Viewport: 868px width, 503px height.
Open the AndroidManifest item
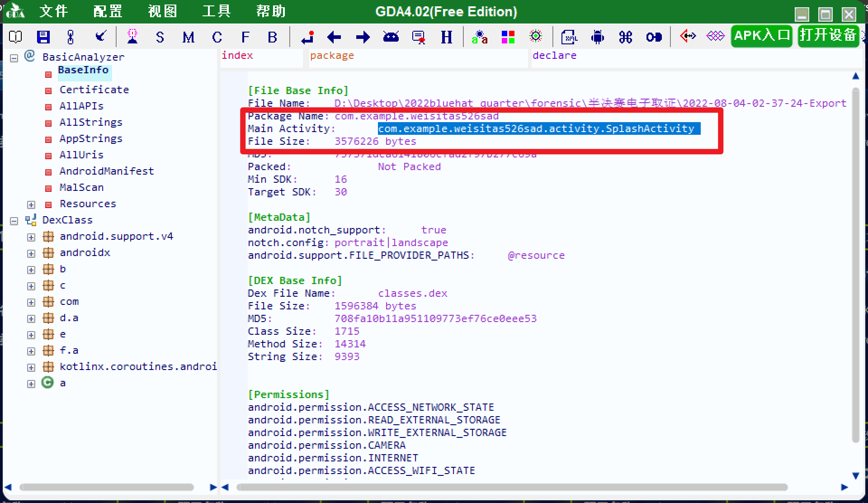click(107, 171)
